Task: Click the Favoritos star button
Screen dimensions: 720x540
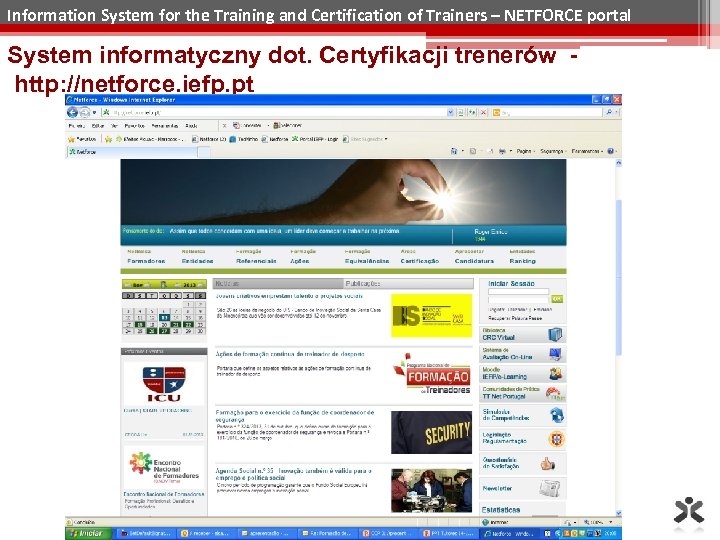Action: [82, 139]
